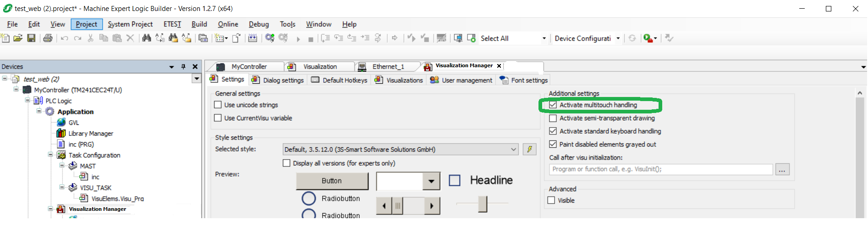
Task: Click the screen-with-green-gear toolbar icon
Action: click(x=471, y=38)
